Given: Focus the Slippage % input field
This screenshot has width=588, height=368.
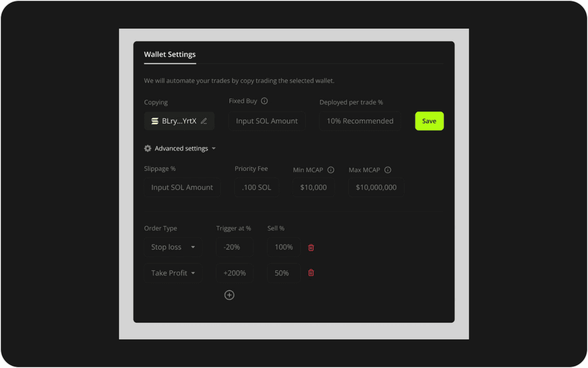Looking at the screenshot, I should click(x=182, y=187).
